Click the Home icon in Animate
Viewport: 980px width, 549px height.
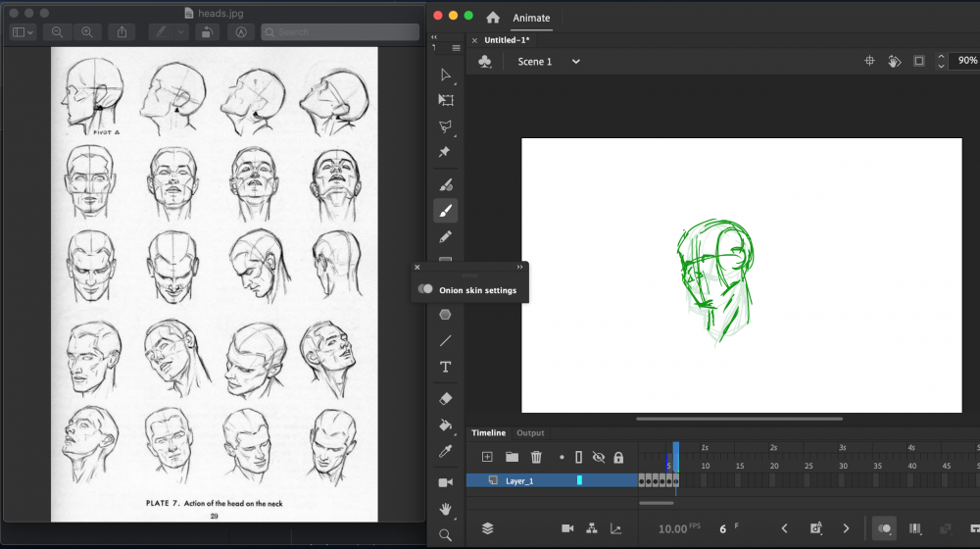(493, 18)
